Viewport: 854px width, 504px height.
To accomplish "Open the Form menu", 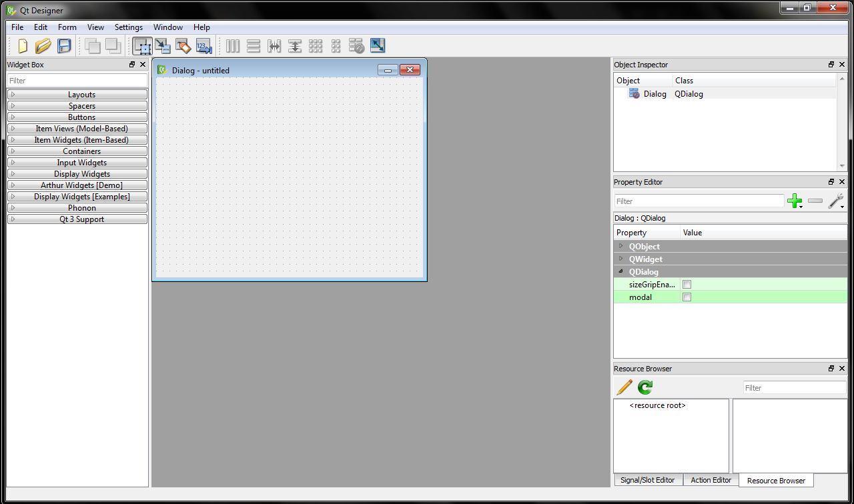I will (x=67, y=27).
